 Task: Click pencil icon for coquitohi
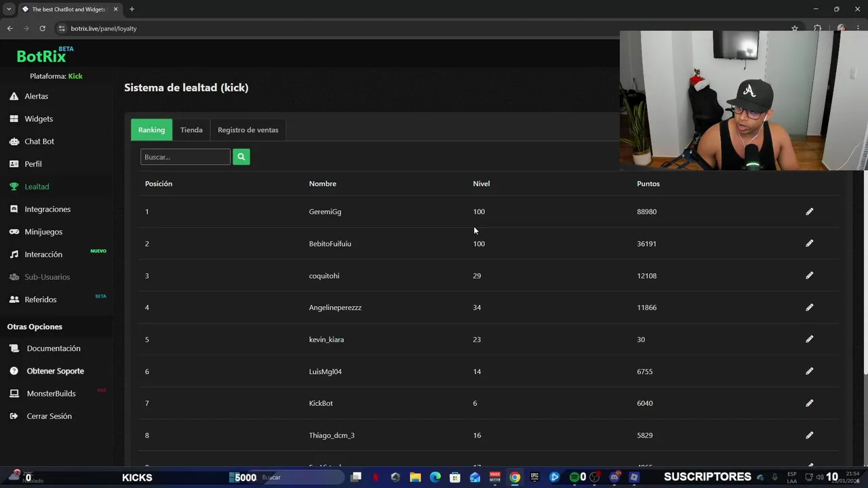click(809, 275)
